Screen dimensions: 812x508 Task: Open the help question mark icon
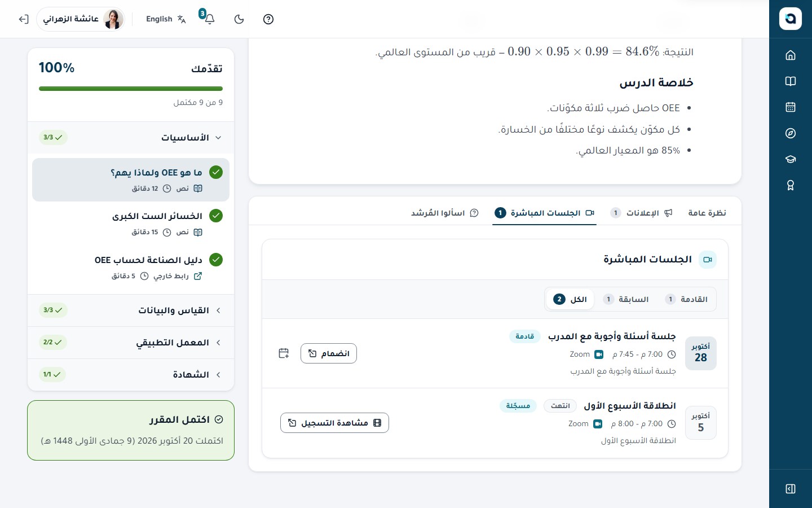(x=268, y=19)
